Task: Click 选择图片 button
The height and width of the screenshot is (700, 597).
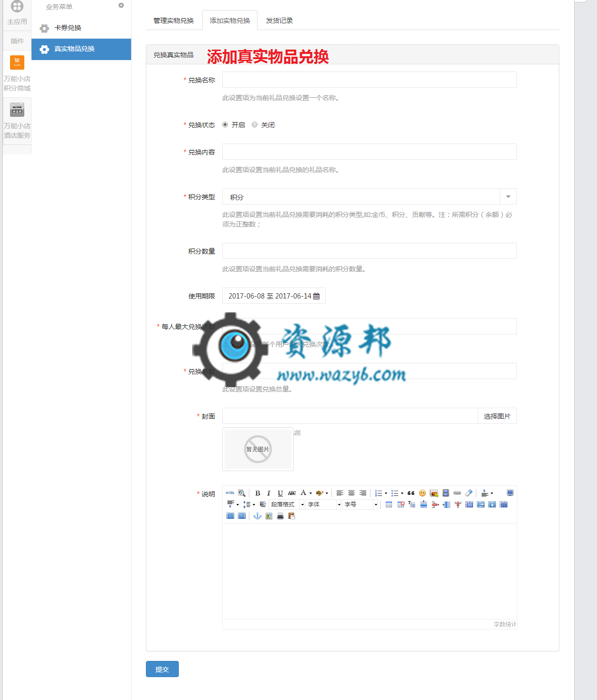Action: 497,416
